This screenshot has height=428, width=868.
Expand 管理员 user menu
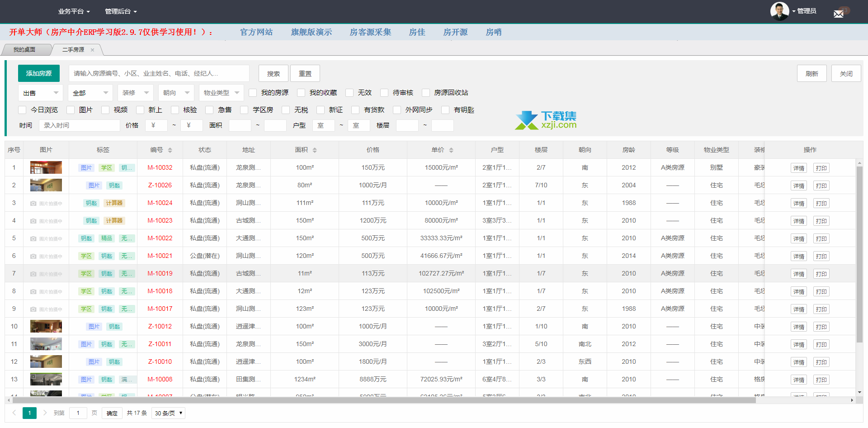804,11
